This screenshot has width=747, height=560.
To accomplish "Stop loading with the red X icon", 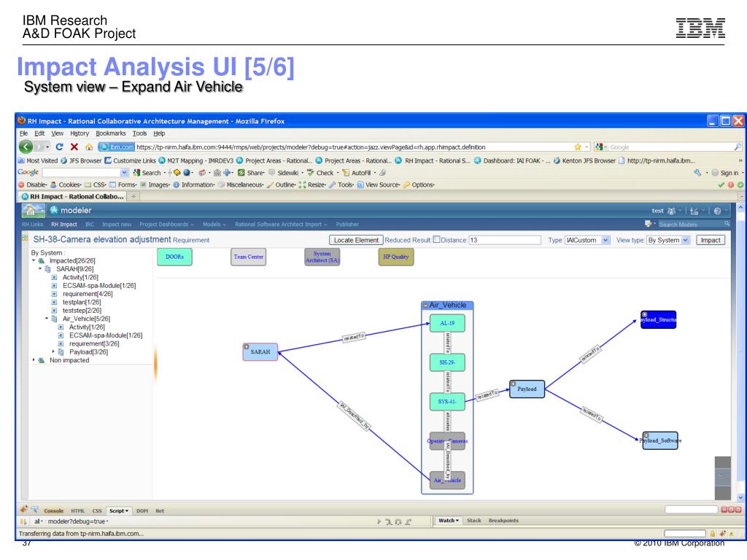I will (74, 147).
